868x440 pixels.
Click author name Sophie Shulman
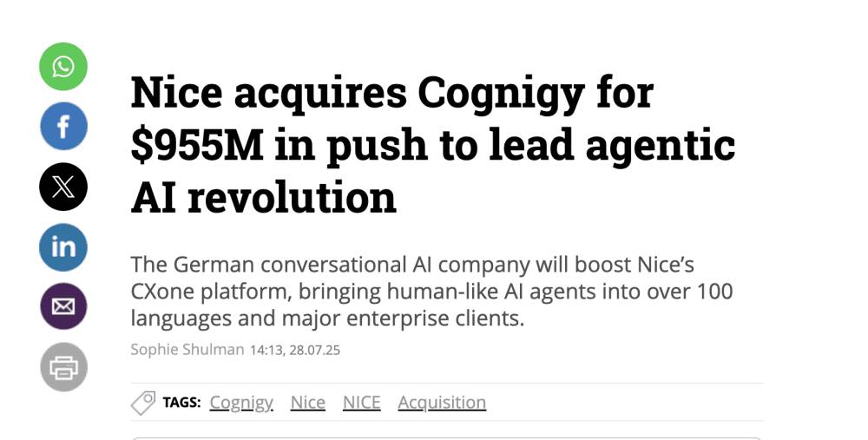pos(187,349)
